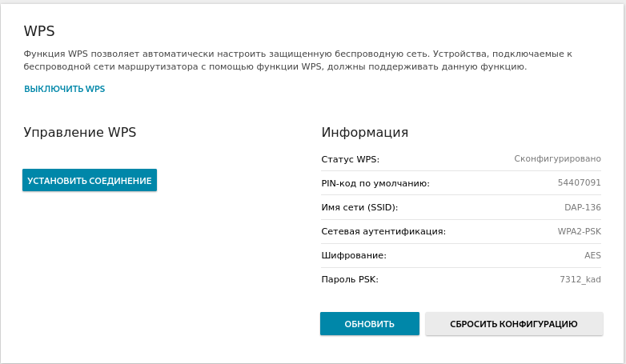Click the WPA2-PSK authentication value
Screen dimensions: 626x364
coord(580,231)
